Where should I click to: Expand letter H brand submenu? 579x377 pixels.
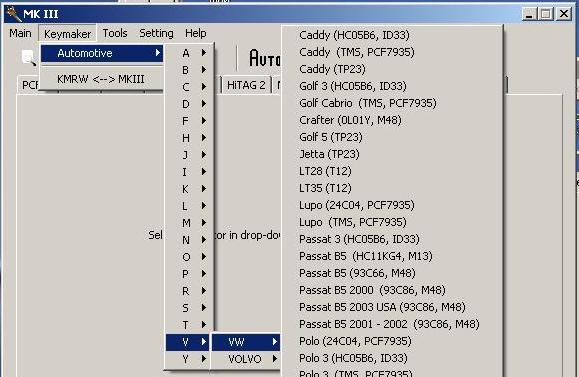(x=189, y=138)
